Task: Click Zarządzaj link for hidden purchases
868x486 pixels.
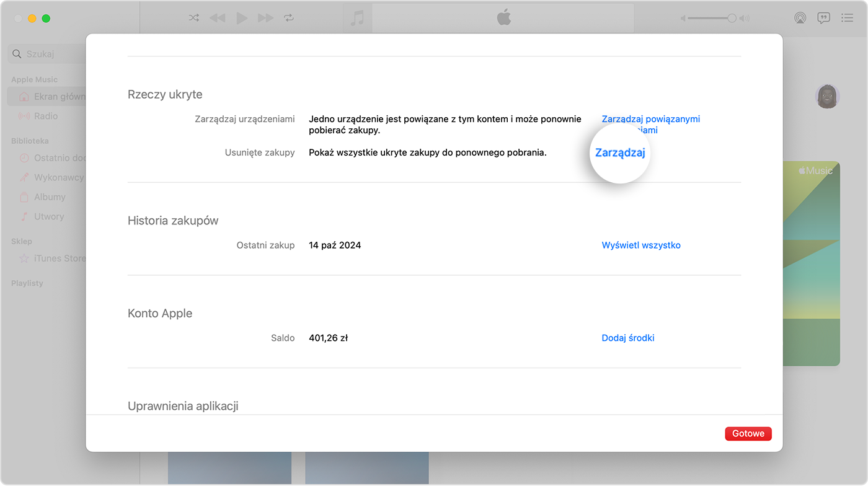Action: click(620, 152)
